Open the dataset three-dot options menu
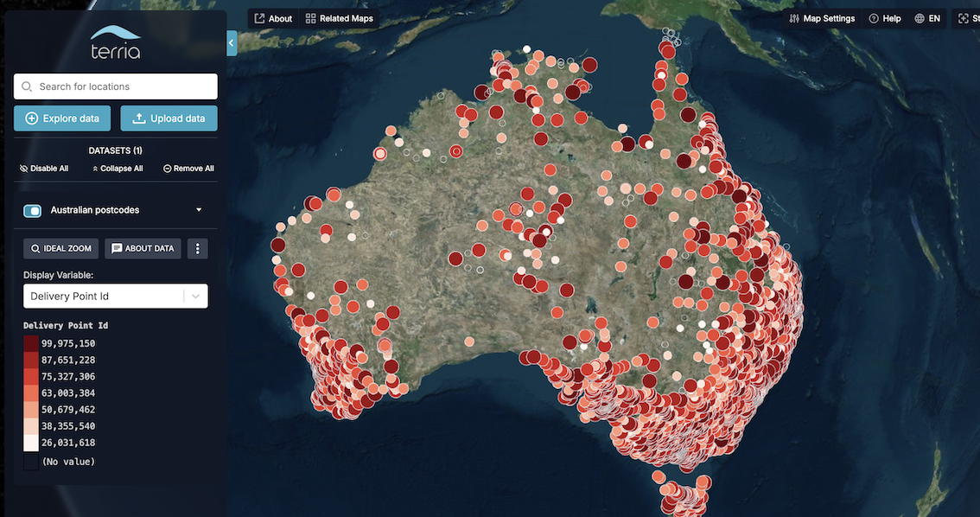980x517 pixels. tap(197, 248)
